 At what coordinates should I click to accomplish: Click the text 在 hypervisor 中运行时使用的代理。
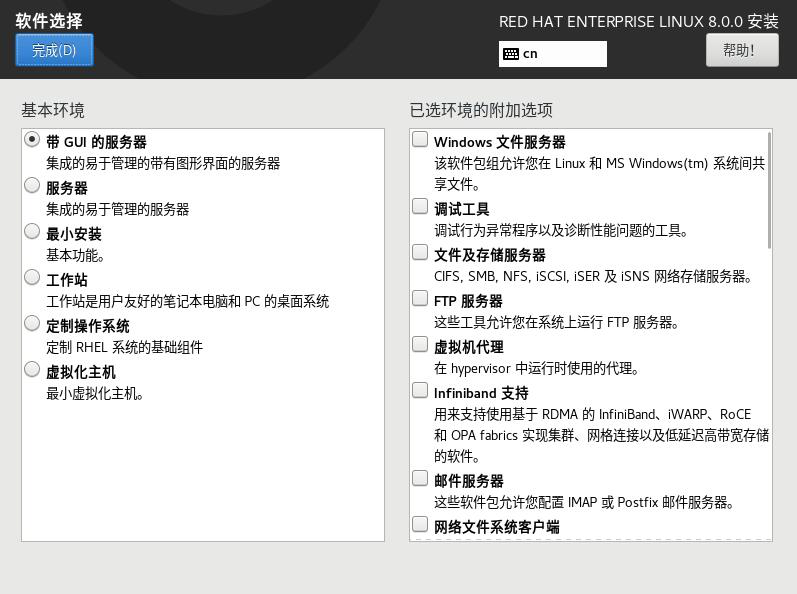click(537, 368)
